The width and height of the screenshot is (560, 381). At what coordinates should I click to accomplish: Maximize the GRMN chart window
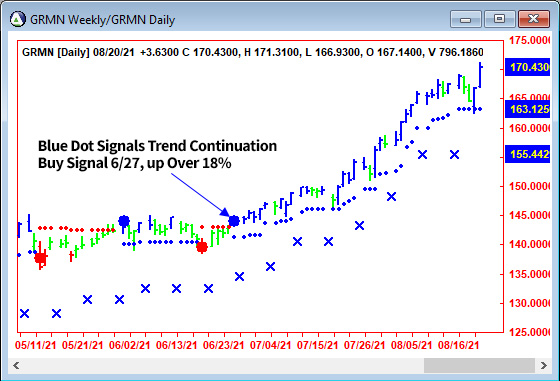click(x=499, y=19)
